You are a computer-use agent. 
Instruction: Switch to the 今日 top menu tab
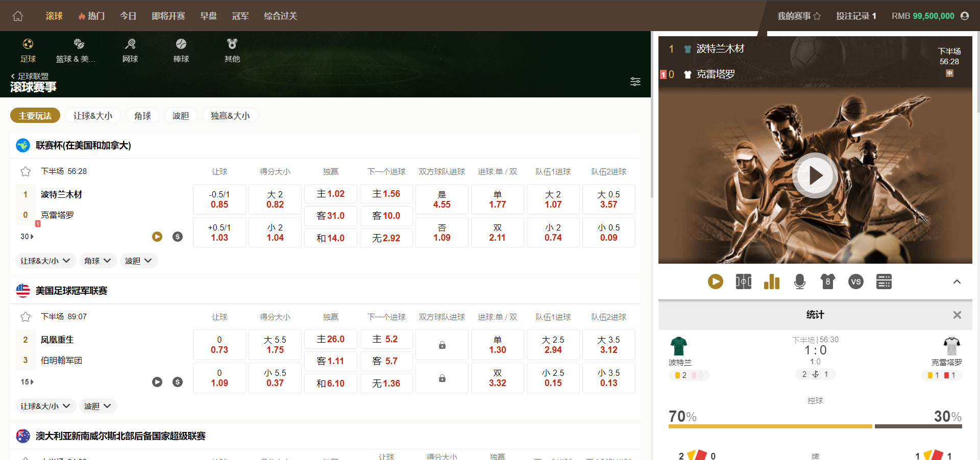pyautogui.click(x=128, y=16)
